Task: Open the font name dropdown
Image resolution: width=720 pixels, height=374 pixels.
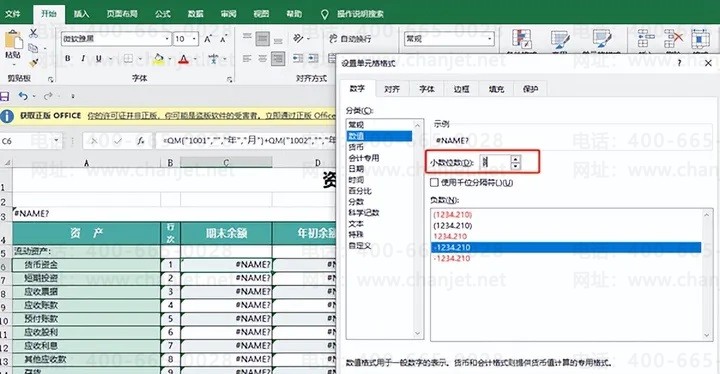Action: click(x=167, y=39)
